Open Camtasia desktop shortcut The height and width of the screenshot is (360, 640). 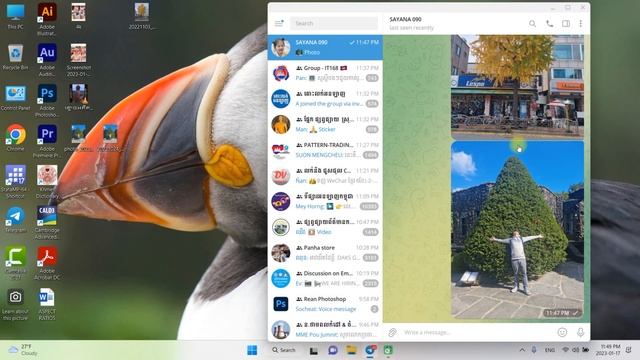click(15, 263)
